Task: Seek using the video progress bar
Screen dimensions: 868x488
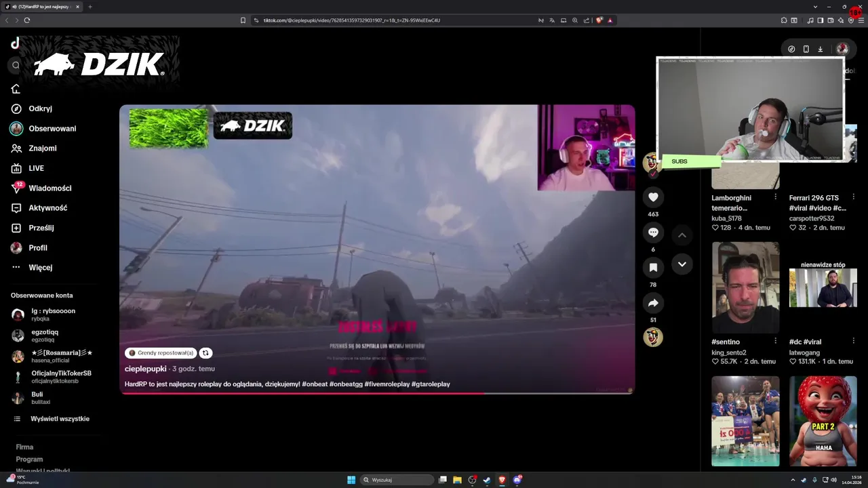Action: point(377,393)
